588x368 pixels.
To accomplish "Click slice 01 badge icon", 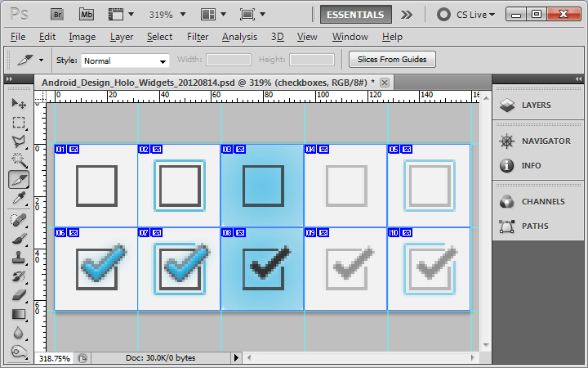I will (x=73, y=150).
